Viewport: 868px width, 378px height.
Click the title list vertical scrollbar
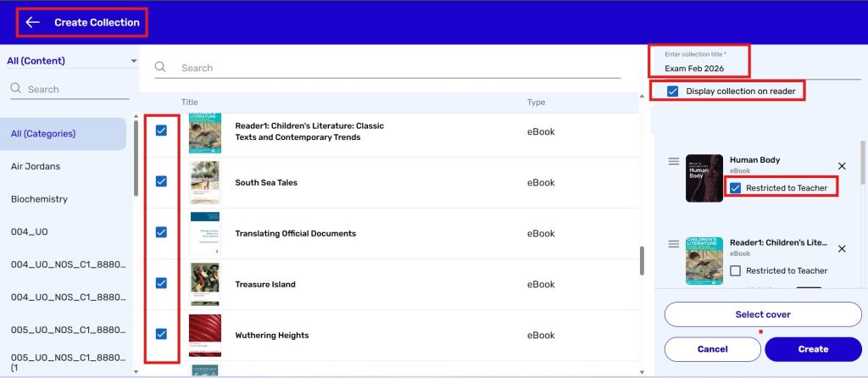click(641, 259)
